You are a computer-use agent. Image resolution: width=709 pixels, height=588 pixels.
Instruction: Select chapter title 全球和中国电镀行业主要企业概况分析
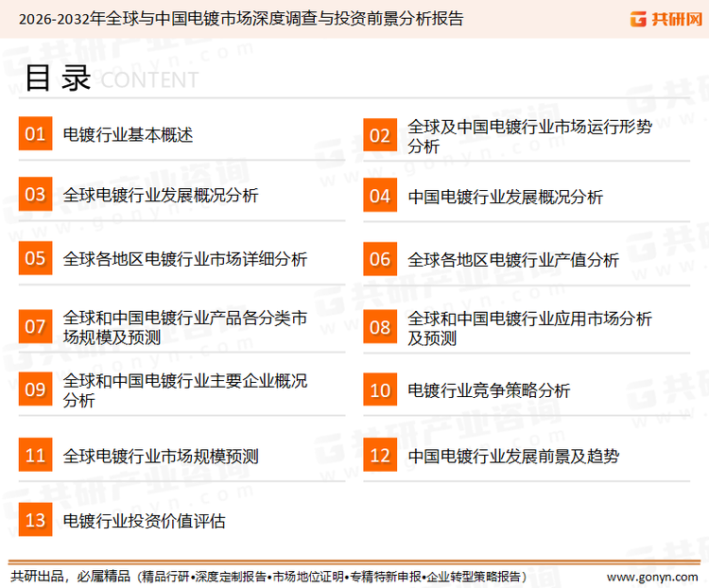coord(185,390)
